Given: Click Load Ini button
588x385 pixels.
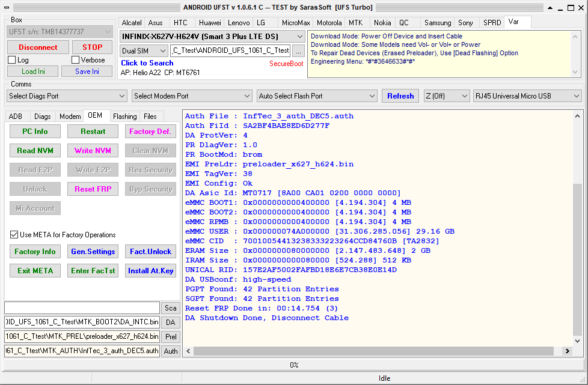Looking at the screenshot, I should point(33,71).
